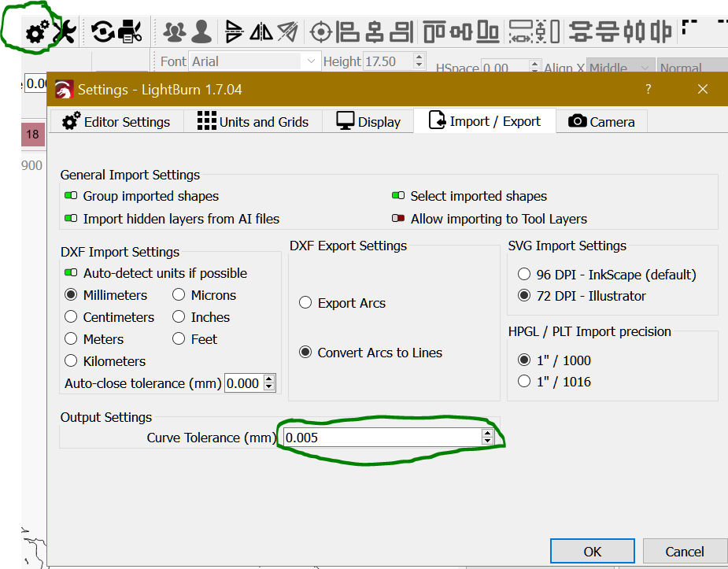Distribute objects horizontally by centers

[x=634, y=32]
